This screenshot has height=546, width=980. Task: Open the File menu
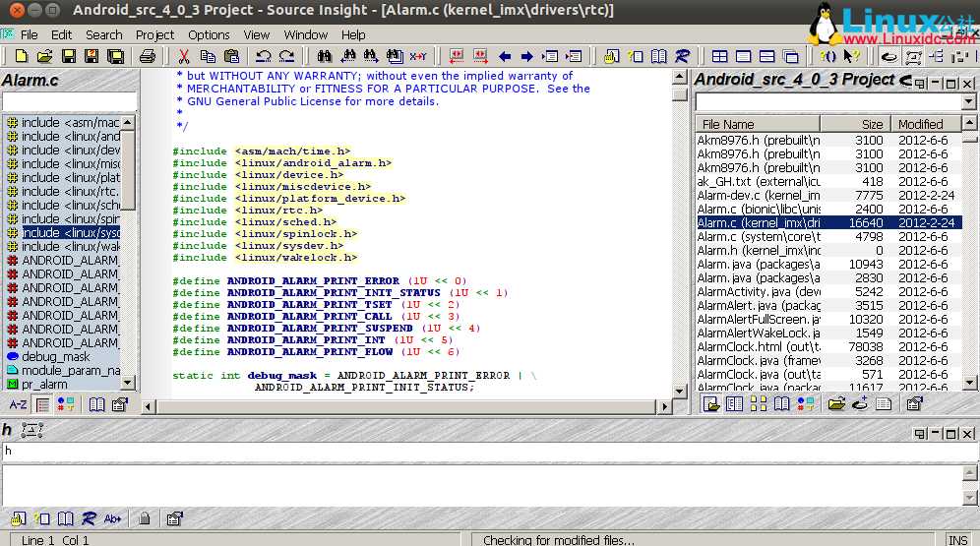tap(29, 35)
